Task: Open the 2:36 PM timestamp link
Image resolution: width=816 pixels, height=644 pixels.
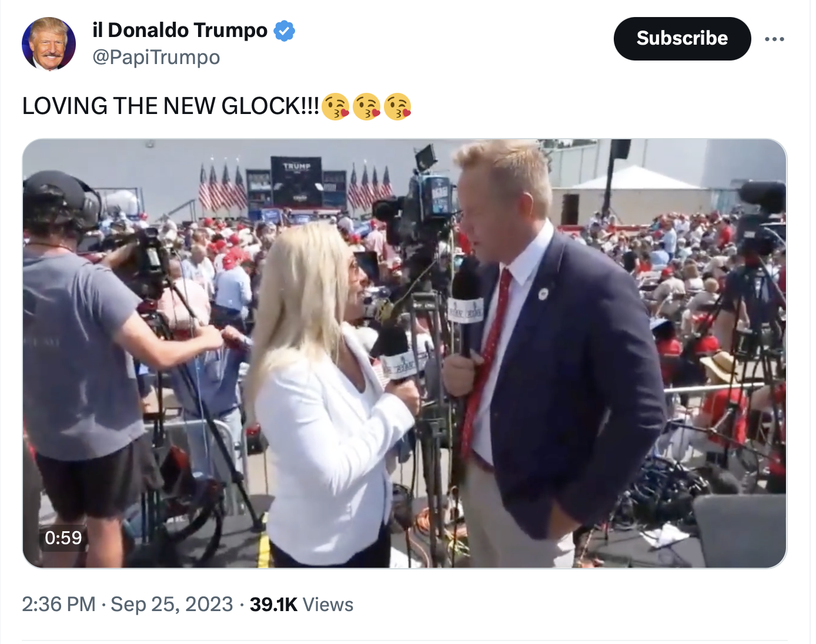Action: tap(59, 604)
